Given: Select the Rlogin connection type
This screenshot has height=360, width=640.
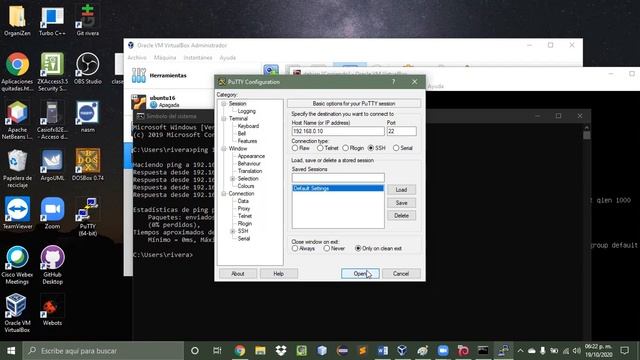Looking at the screenshot, I should tap(346, 148).
